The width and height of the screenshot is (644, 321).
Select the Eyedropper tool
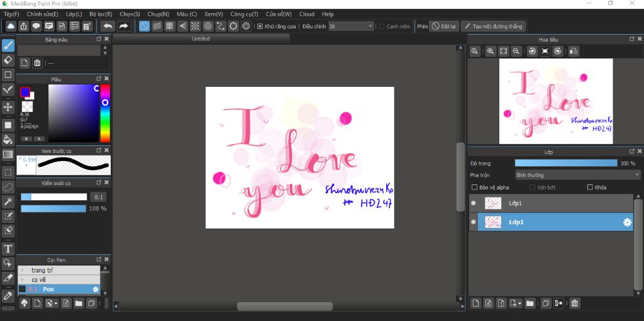click(8, 295)
